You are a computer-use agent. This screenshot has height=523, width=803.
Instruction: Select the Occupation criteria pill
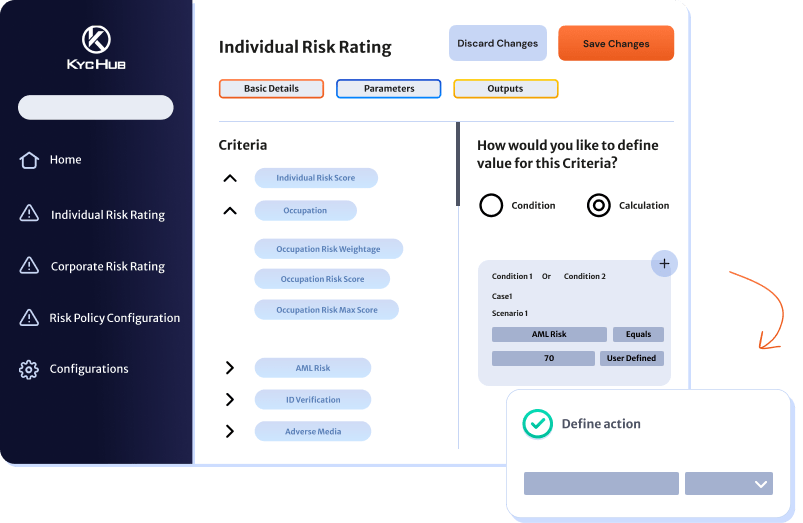click(x=305, y=211)
